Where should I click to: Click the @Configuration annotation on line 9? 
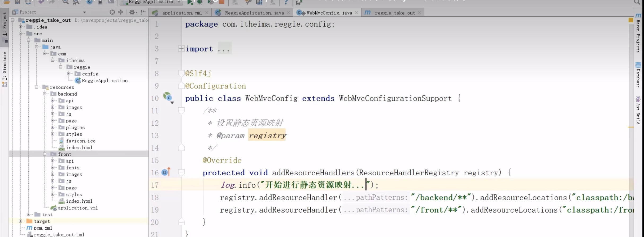[x=216, y=86]
